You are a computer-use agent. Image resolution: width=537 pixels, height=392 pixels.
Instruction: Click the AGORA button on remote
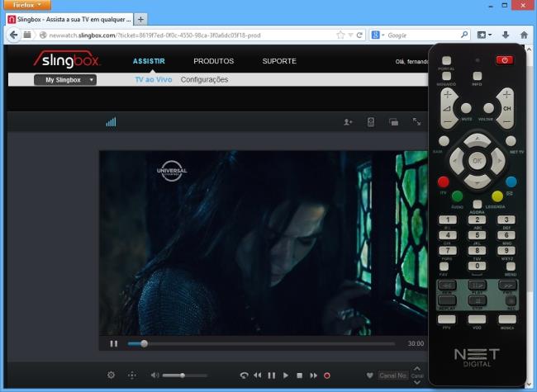click(477, 205)
